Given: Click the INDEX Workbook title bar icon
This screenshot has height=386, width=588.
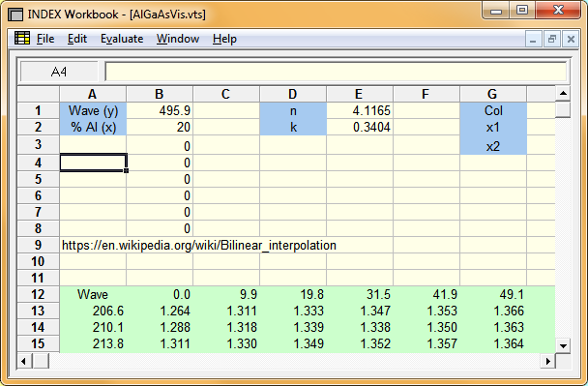Looking at the screenshot, I should 15,15.
